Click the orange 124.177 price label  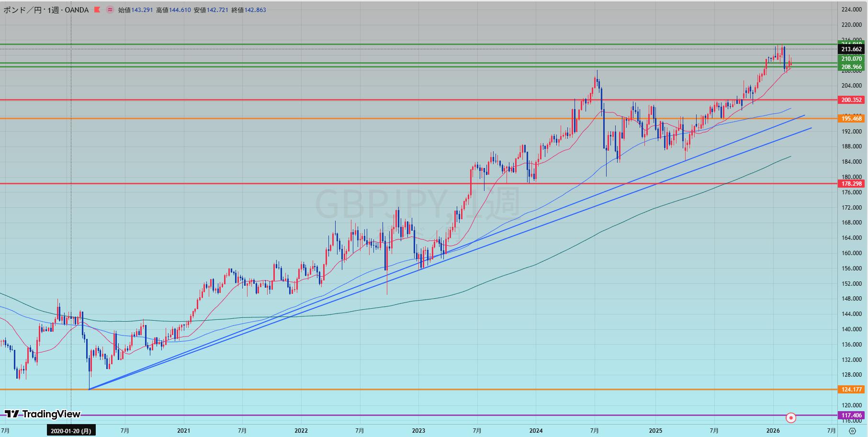click(x=851, y=390)
